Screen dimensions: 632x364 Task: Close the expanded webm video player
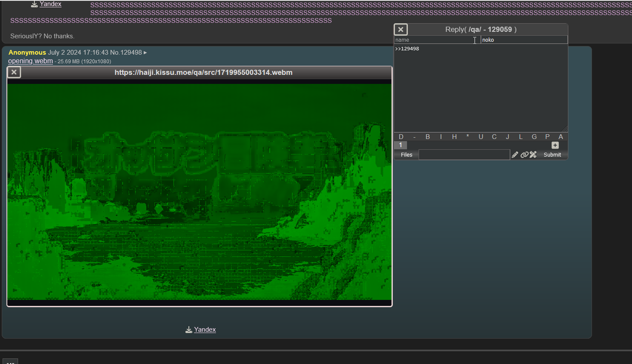(14, 72)
